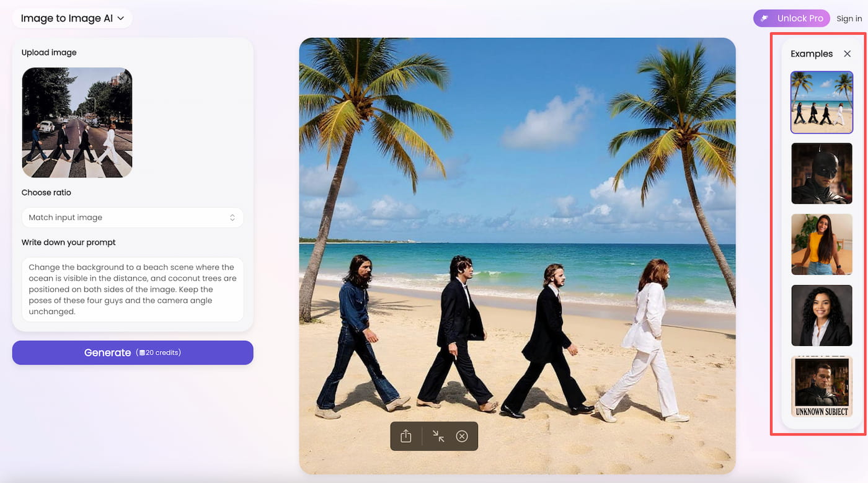The width and height of the screenshot is (868, 483).
Task: Click the uploaded crosswalk image thumbnail
Action: click(77, 123)
